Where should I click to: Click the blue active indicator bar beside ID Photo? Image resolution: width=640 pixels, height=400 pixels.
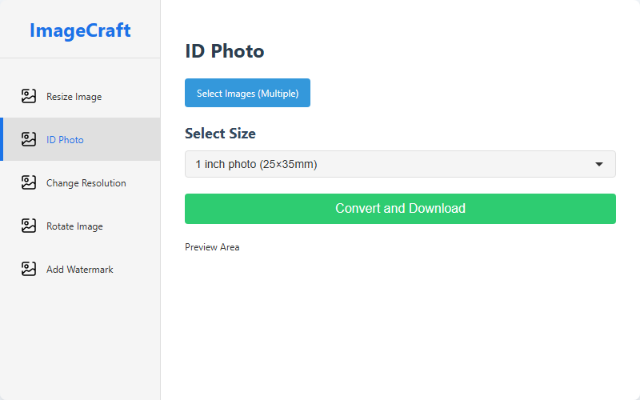pyautogui.click(x=2, y=139)
